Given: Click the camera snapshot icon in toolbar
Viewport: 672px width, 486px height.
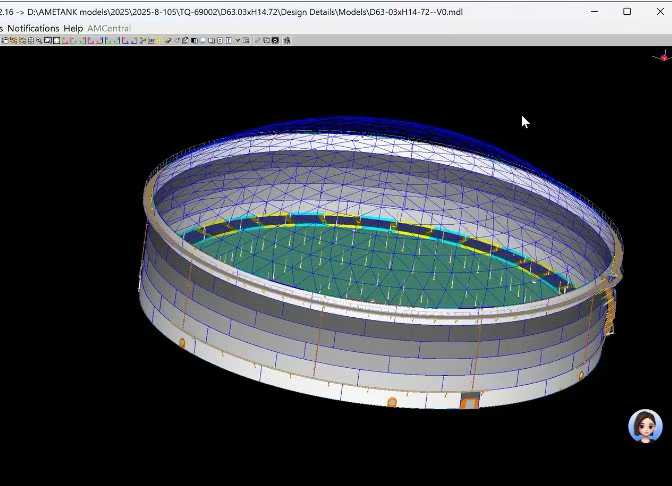Looking at the screenshot, I should (277, 41).
